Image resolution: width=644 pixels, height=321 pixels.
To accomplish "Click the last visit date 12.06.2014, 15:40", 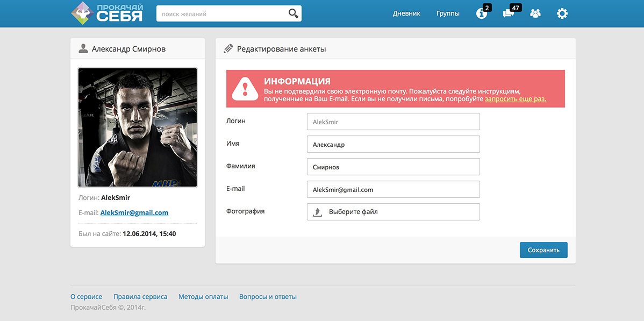I will pyautogui.click(x=149, y=234).
